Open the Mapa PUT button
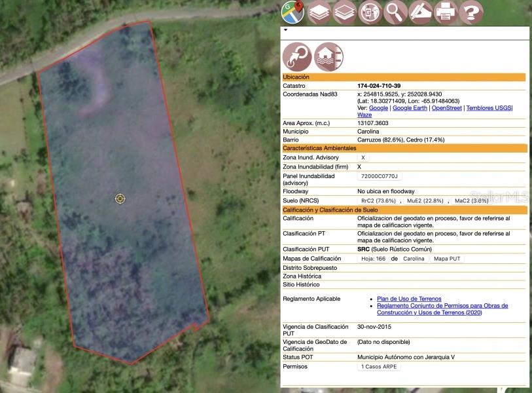 pos(447,259)
